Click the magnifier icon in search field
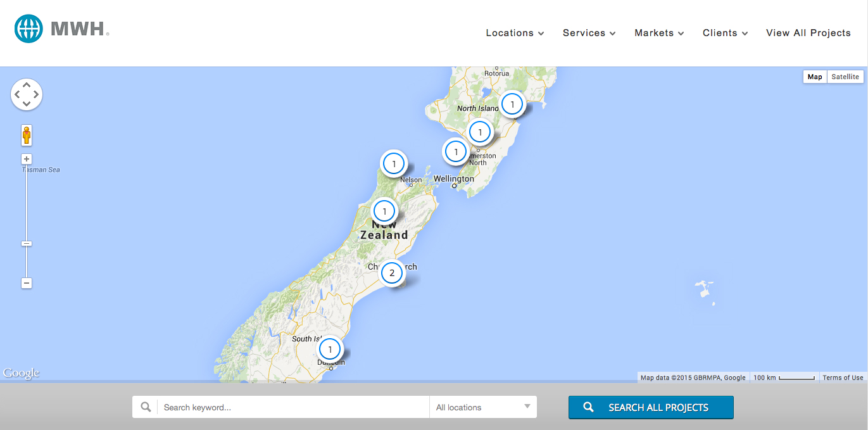868x430 pixels. point(146,407)
